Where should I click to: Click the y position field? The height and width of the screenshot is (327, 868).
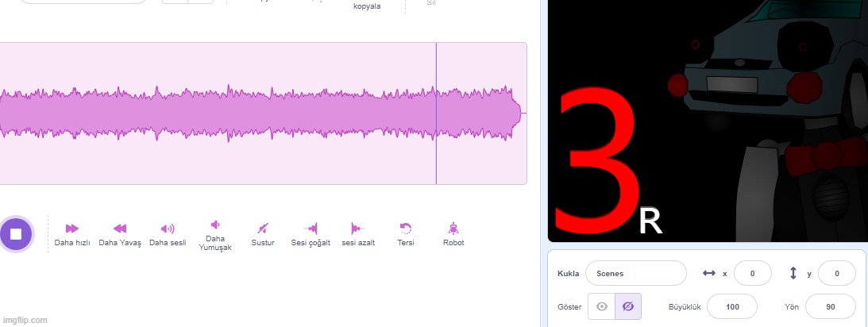tap(837, 273)
